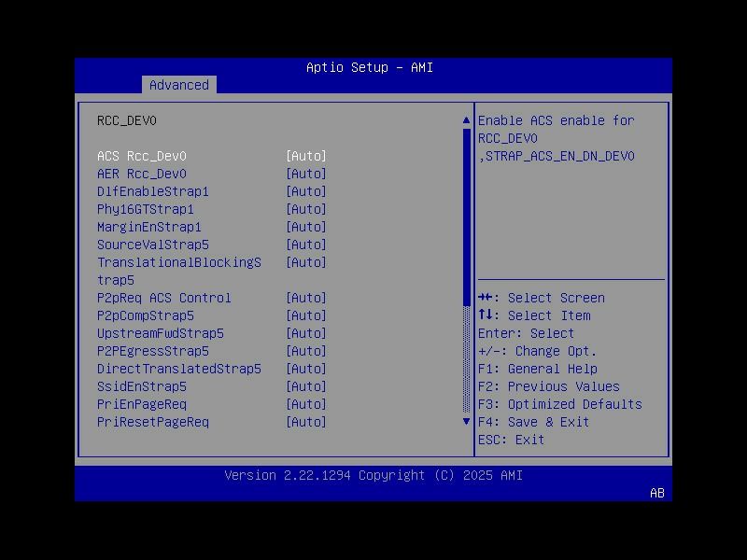Open the MarginEnStrap1 [Auto] value
Screen dimensions: 747x560
(x=306, y=227)
